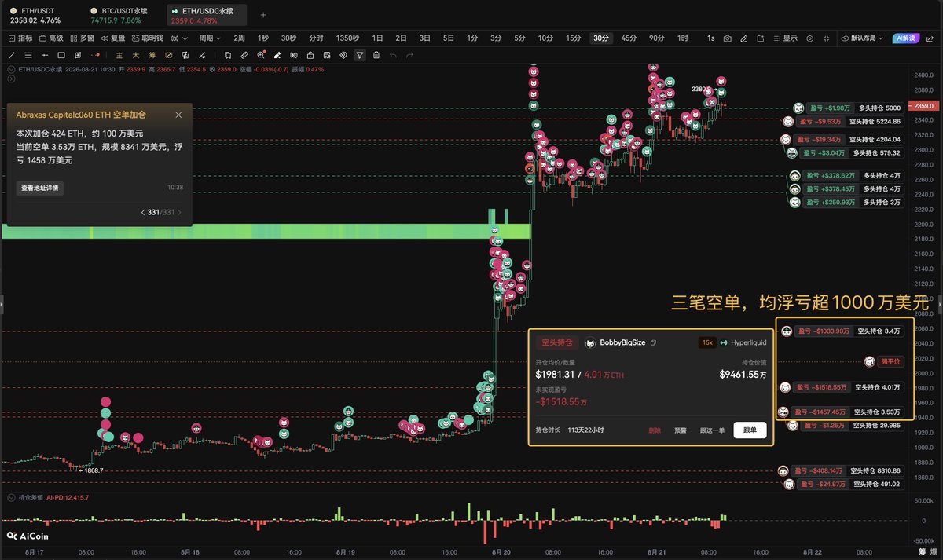Click the AI解读 button

(x=906, y=38)
